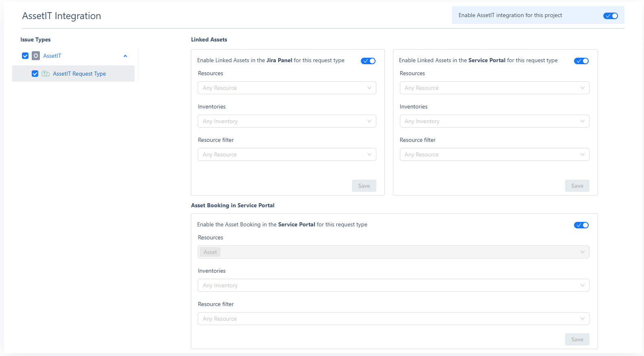Open Service Portal Resources dropdown in Linked Assets
Screen dimensions: 644x356
[494, 88]
